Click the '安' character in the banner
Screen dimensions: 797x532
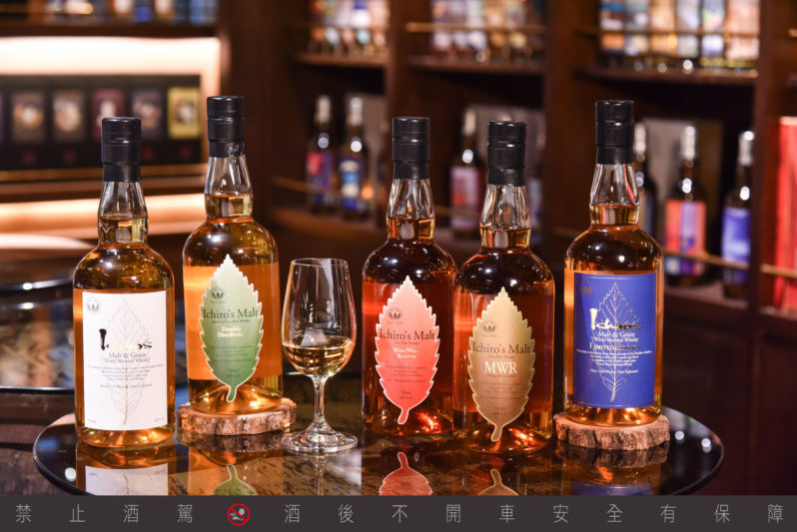pos(560,514)
